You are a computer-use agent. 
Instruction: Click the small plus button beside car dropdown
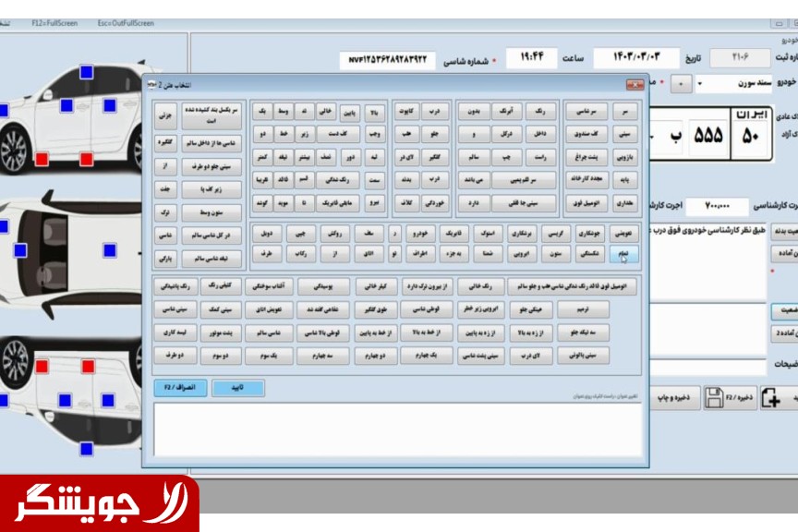681,84
